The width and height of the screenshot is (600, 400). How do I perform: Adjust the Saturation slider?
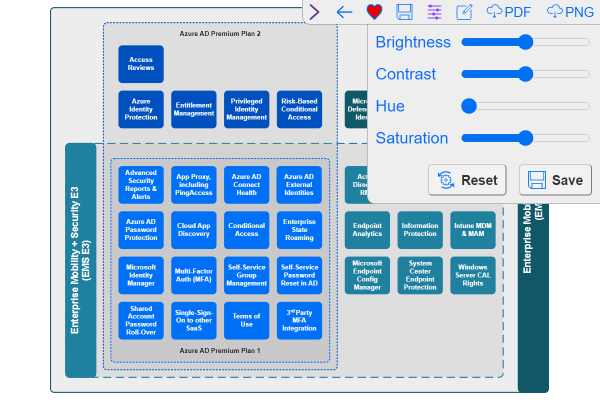525,138
